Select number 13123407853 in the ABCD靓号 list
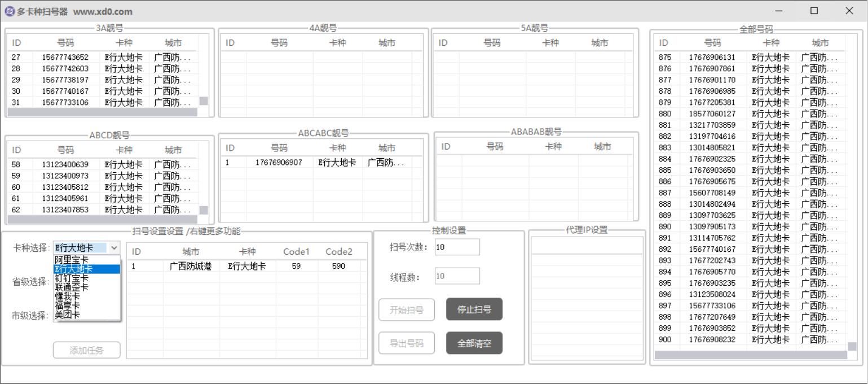868x384 pixels. [65, 210]
